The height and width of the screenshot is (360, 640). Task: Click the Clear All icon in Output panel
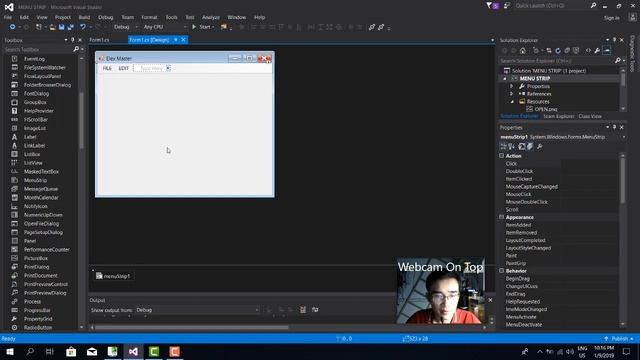pos(303,310)
